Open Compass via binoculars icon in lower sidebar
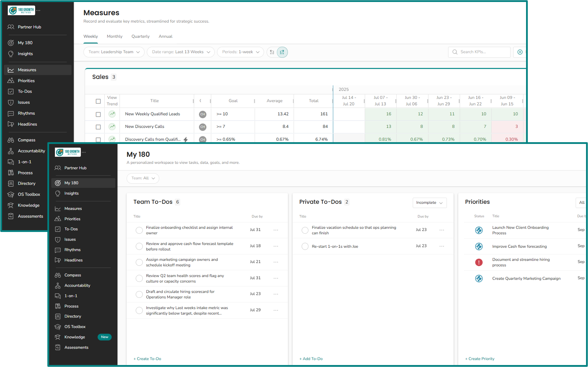The image size is (588, 367). click(58, 275)
